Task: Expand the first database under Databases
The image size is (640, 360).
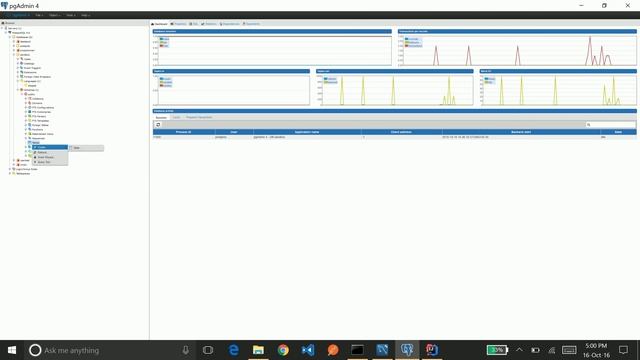Action: [14, 42]
